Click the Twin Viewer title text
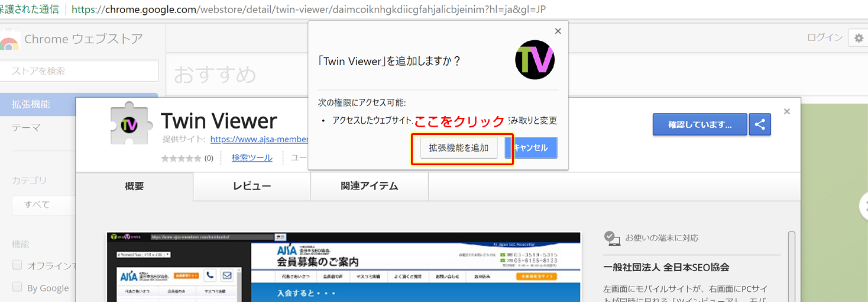Image resolution: width=868 pixels, height=302 pixels. (219, 121)
